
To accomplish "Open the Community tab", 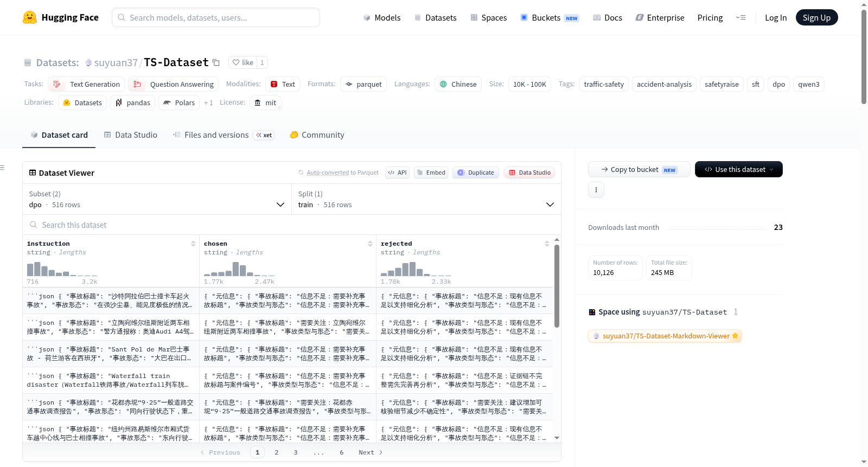I will click(317, 135).
